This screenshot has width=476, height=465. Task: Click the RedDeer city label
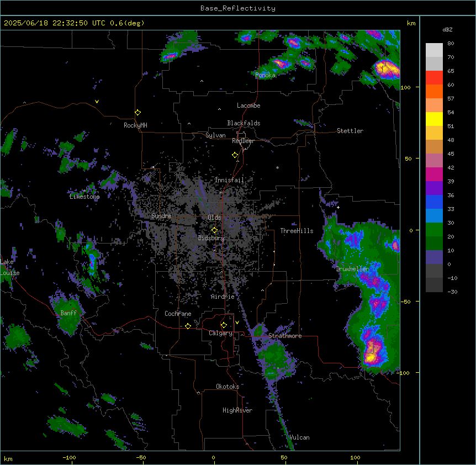pyautogui.click(x=243, y=141)
